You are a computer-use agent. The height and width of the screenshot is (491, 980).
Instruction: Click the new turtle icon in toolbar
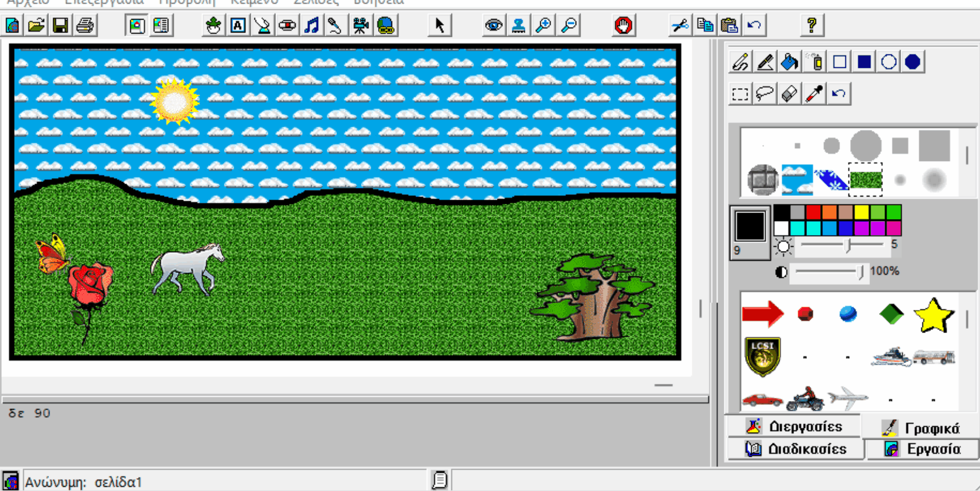[213, 26]
